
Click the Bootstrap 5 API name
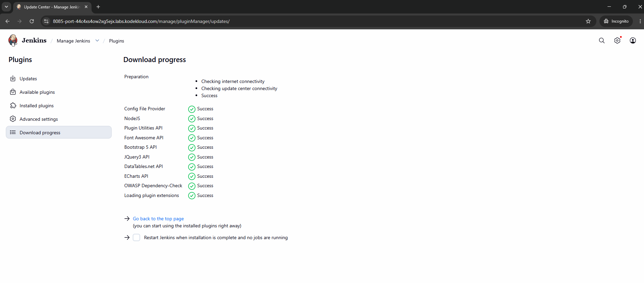140,147
